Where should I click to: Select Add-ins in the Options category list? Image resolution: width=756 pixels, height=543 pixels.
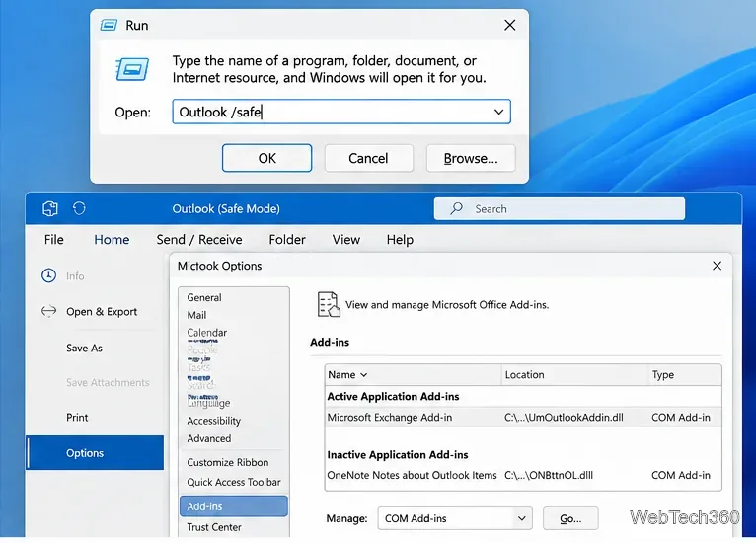(x=234, y=506)
